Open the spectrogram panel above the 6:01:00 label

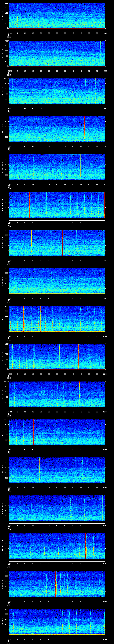[x=57, y=16]
